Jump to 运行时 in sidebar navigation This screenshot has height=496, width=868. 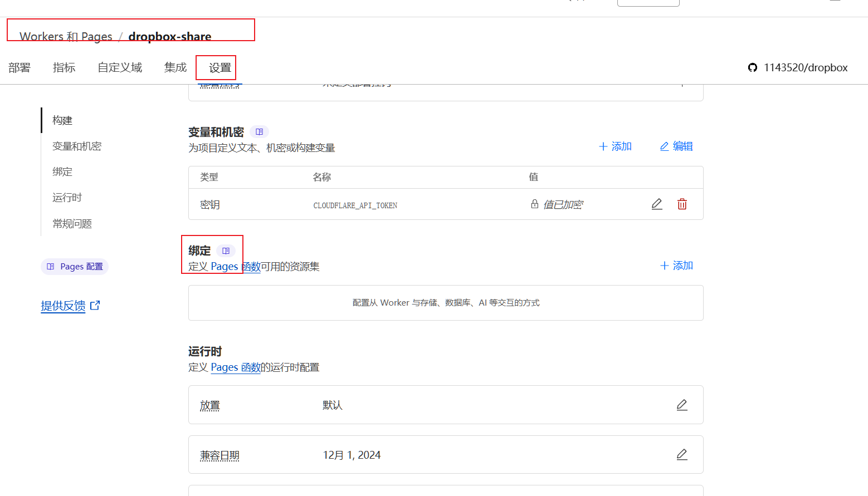tap(67, 198)
